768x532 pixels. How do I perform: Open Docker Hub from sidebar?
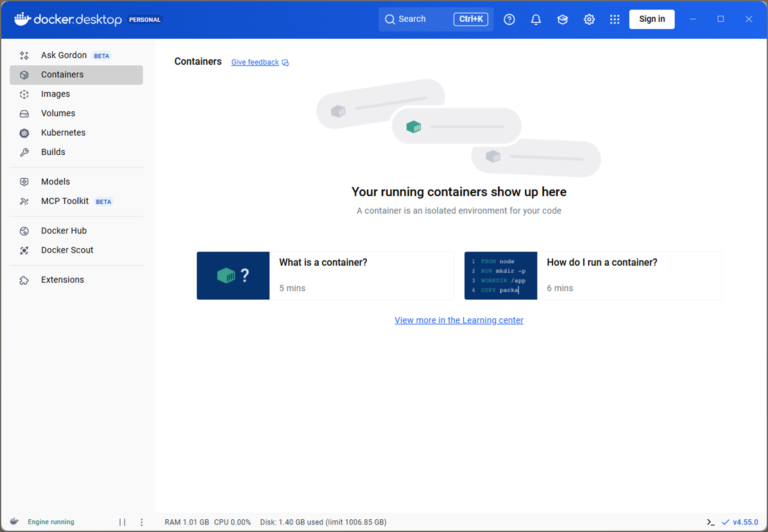[76, 231]
